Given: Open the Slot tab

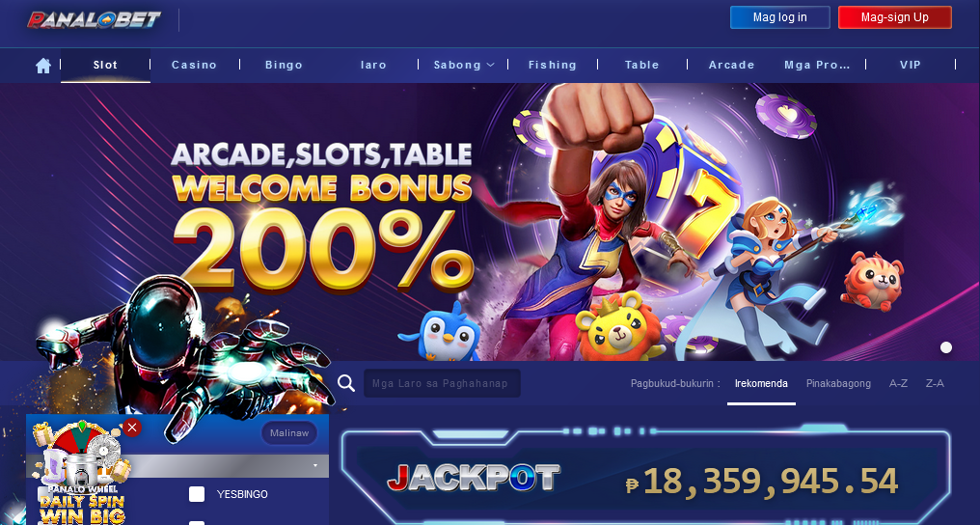Looking at the screenshot, I should pos(106,65).
